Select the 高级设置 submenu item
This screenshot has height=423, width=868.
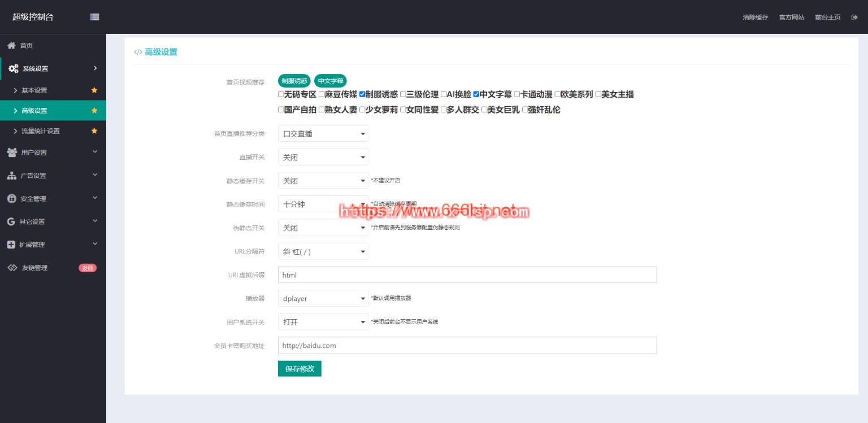click(53, 111)
